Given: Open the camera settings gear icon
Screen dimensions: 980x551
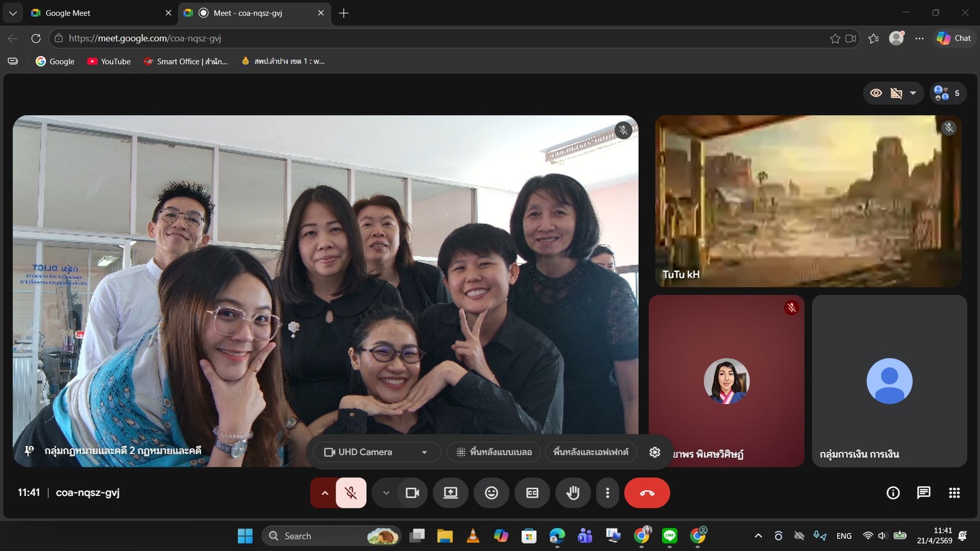Looking at the screenshot, I should pyautogui.click(x=654, y=452).
